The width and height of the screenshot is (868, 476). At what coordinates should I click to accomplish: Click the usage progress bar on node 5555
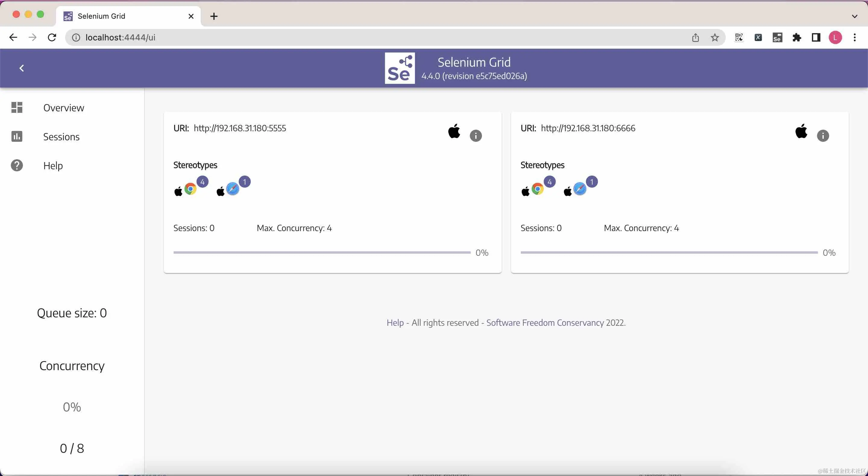pyautogui.click(x=322, y=252)
